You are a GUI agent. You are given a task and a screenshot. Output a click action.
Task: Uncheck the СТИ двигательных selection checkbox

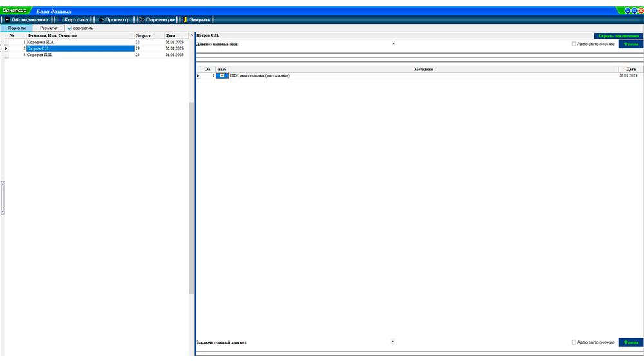coord(222,75)
